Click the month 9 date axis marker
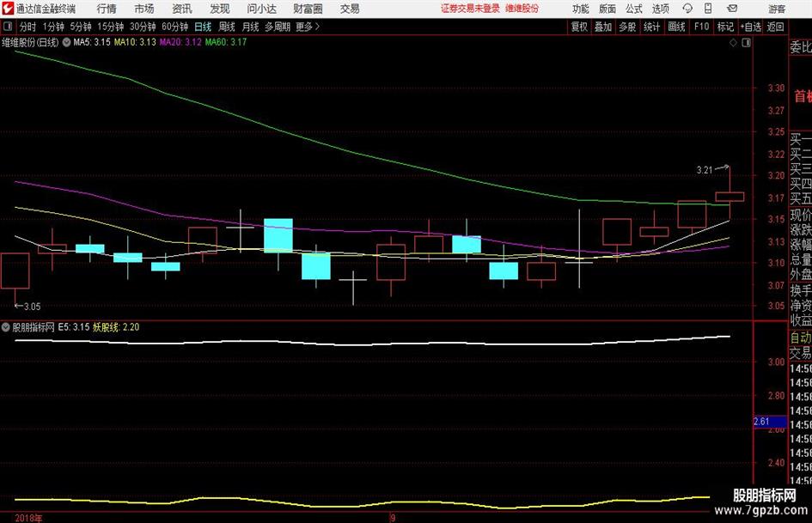Image resolution: width=812 pixels, height=523 pixels. coord(393,518)
